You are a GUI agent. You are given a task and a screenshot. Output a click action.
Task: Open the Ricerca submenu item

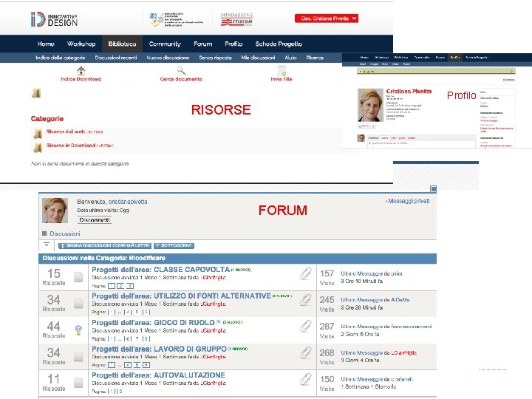315,58
